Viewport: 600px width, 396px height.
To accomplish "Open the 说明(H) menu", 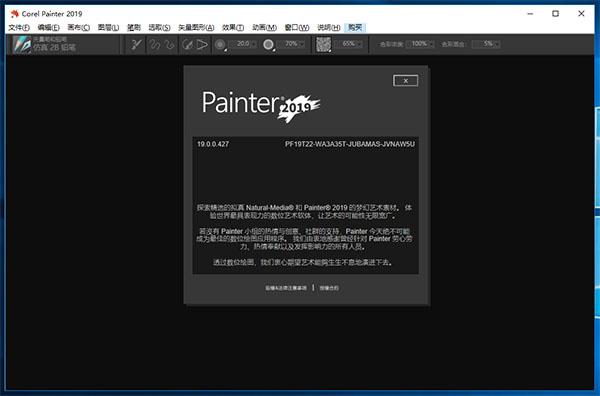I will tap(329, 28).
